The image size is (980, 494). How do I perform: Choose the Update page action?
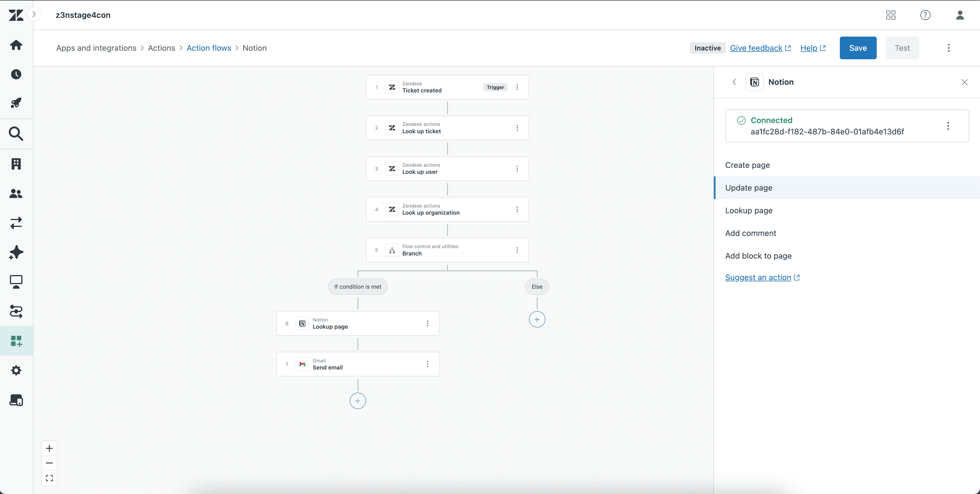coord(847,188)
